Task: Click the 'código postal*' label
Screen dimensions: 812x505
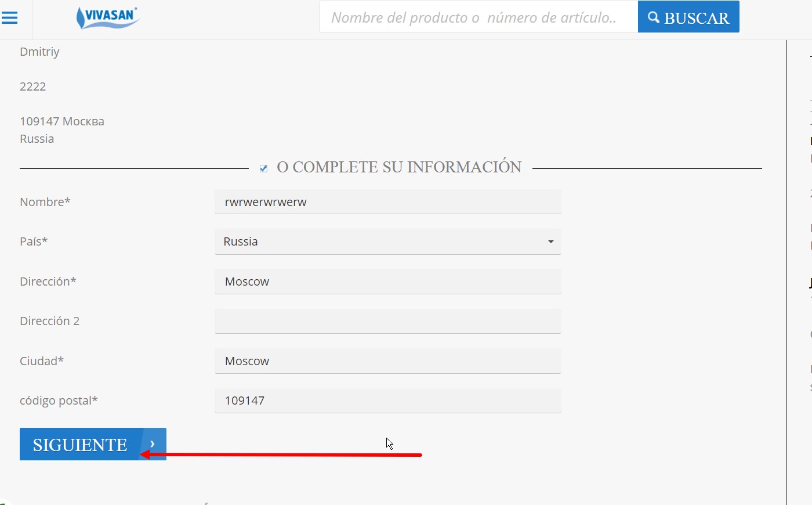Action: (59, 401)
